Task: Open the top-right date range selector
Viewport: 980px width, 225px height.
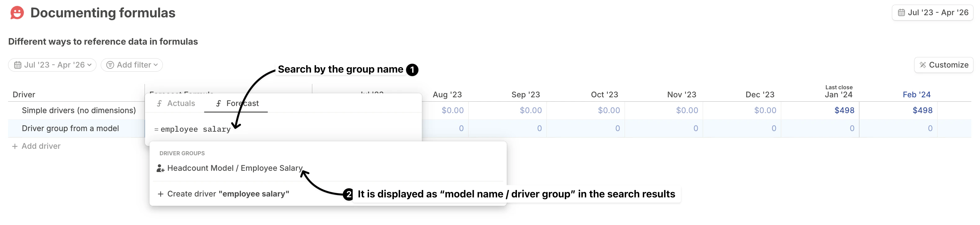Action: pyautogui.click(x=933, y=12)
